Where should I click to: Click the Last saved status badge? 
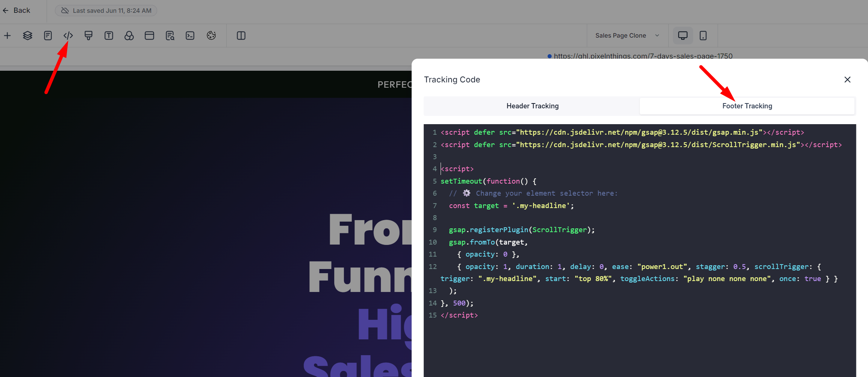tap(106, 11)
